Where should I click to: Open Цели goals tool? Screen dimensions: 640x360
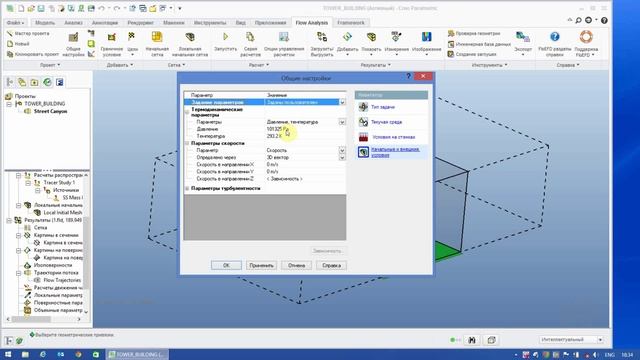pos(132,44)
